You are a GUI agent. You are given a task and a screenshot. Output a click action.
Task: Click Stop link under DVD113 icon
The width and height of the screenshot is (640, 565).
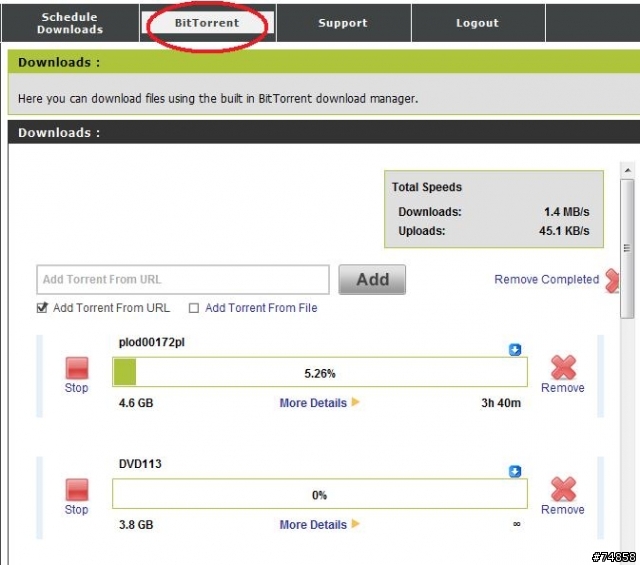pos(76,509)
